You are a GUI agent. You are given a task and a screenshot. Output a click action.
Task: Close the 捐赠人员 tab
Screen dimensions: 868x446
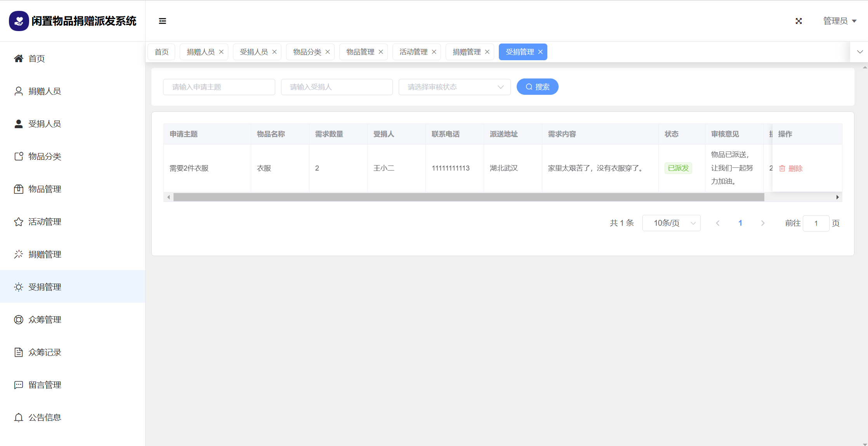221,52
